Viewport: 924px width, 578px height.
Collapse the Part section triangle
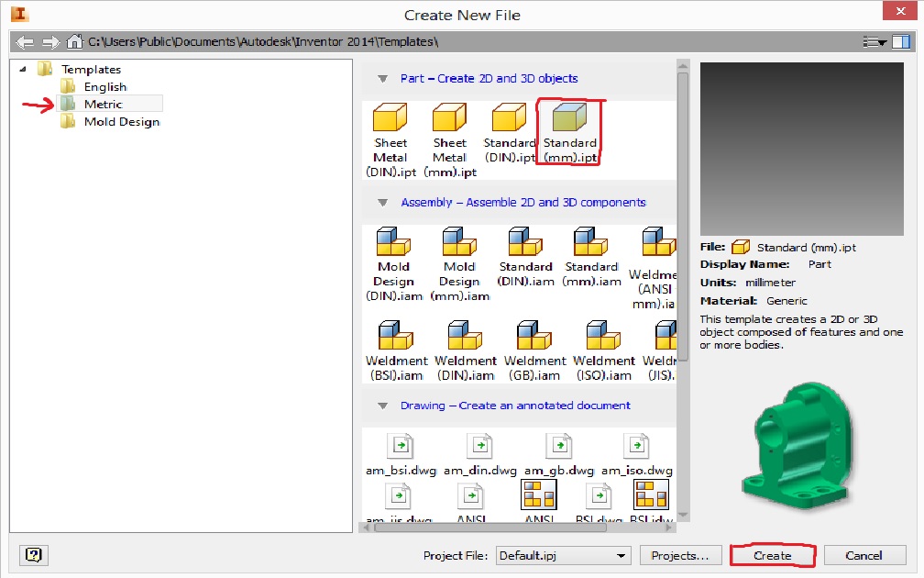(x=382, y=79)
